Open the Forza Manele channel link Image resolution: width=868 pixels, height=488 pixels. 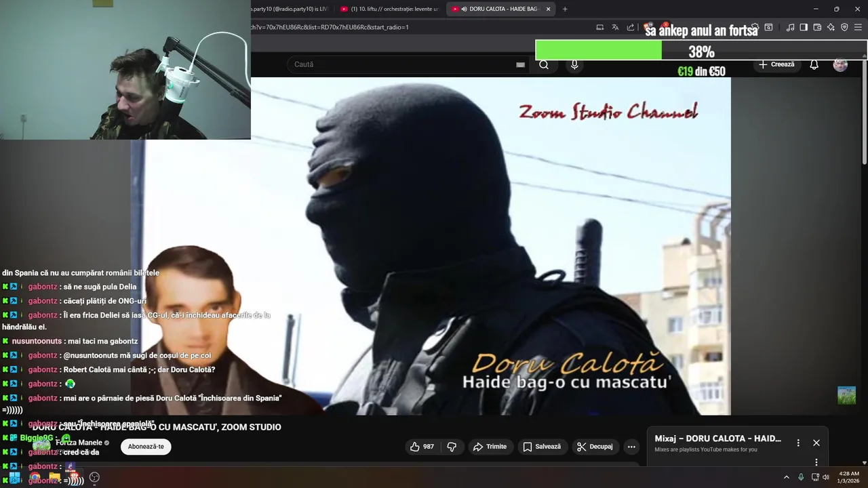pyautogui.click(x=79, y=443)
